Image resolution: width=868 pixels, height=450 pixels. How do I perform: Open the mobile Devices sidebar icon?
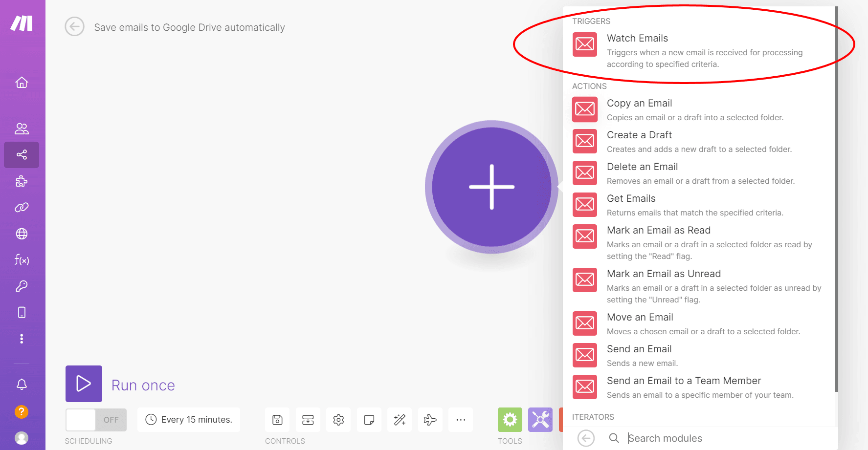[22, 312]
